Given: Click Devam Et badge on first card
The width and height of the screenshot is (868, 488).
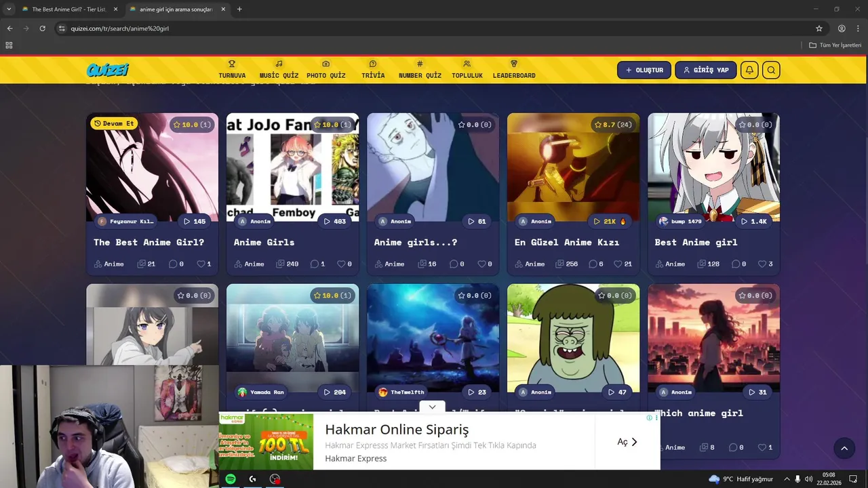Looking at the screenshot, I should click(x=115, y=123).
